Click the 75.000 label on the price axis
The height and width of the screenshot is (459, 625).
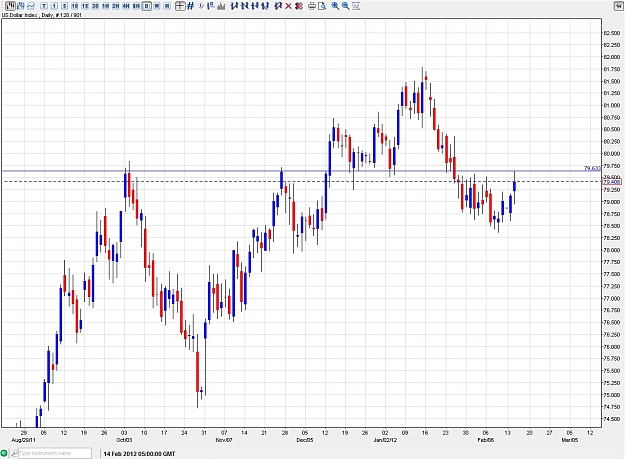612,395
